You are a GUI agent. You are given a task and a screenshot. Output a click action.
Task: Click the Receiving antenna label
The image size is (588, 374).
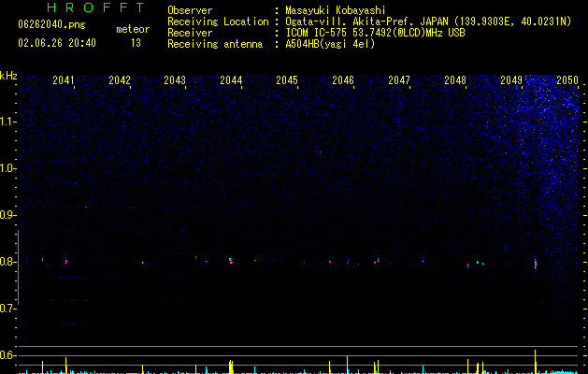pos(215,44)
